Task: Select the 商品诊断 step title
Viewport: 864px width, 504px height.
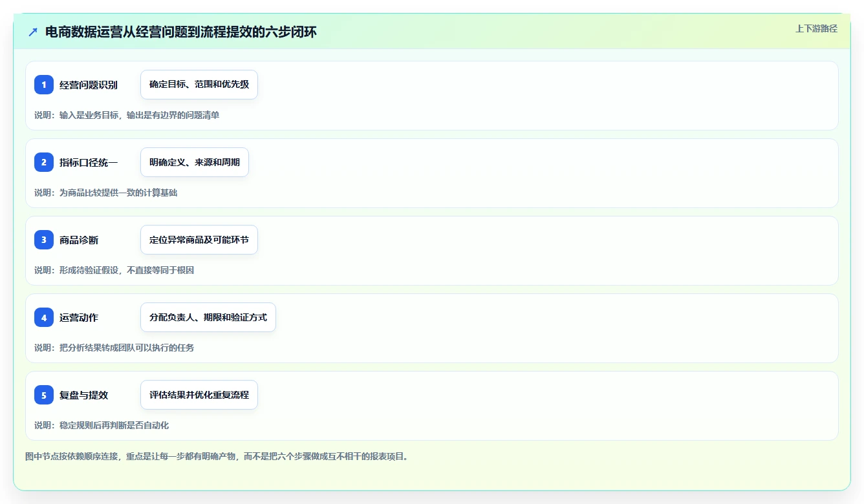Action: click(79, 240)
